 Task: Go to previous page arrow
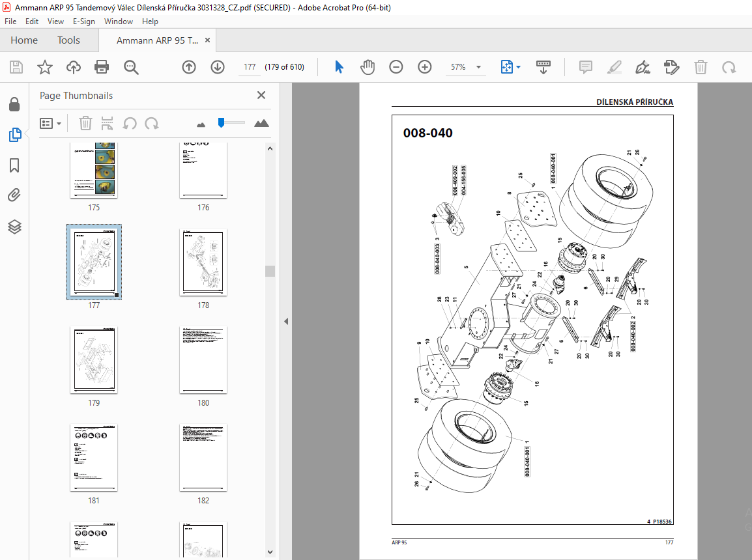coord(189,67)
